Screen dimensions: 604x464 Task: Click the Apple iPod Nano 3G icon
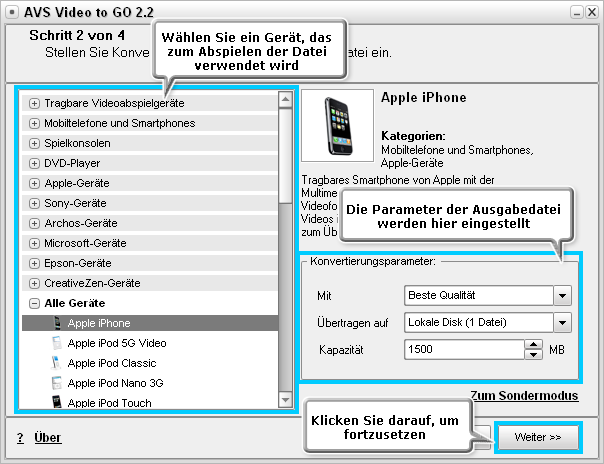(x=57, y=383)
